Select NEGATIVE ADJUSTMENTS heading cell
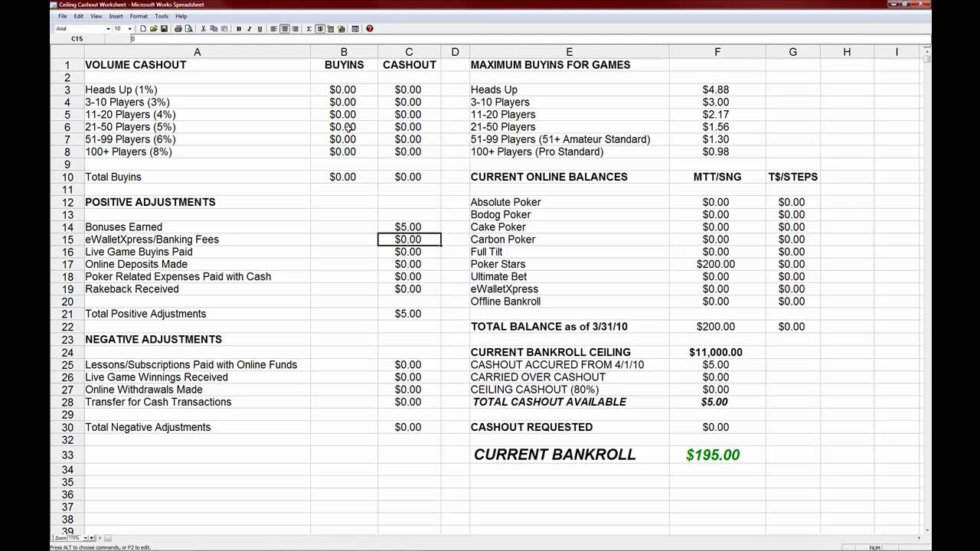Image resolution: width=980 pixels, height=551 pixels. [x=197, y=339]
